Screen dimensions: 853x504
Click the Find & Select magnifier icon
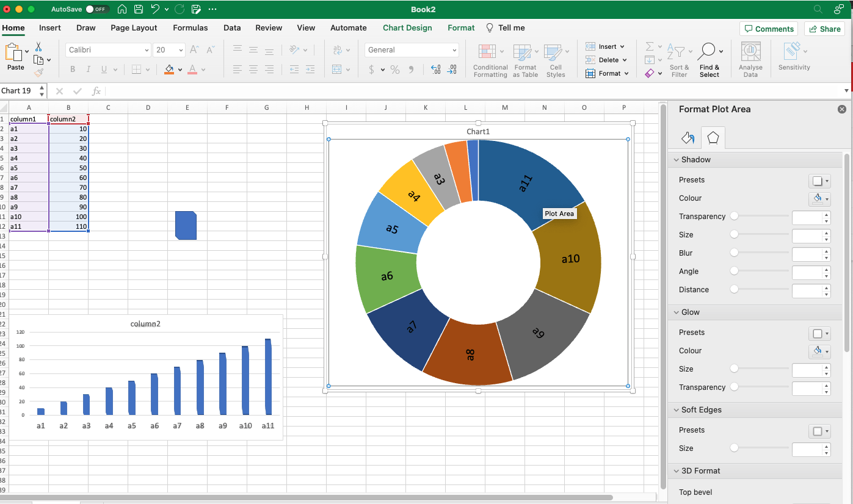pyautogui.click(x=707, y=51)
